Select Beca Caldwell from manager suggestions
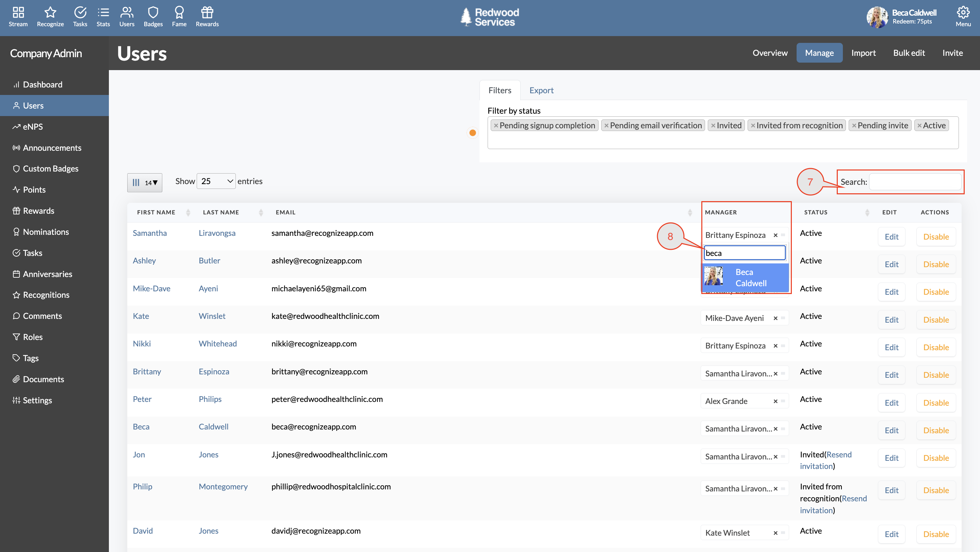The width and height of the screenshot is (980, 552). coord(745,277)
